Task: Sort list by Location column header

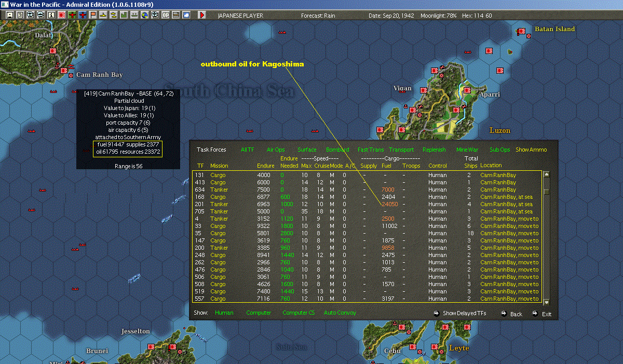Action: point(491,166)
